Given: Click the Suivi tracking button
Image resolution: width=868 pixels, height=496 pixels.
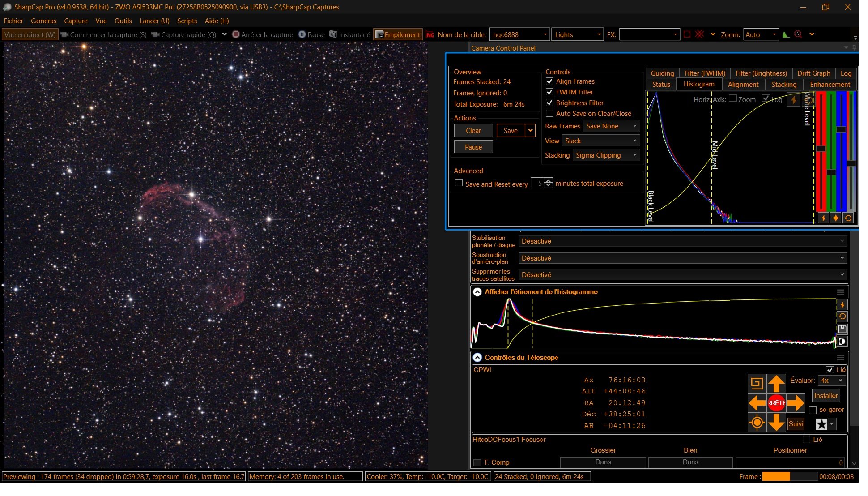Looking at the screenshot, I should (796, 424).
